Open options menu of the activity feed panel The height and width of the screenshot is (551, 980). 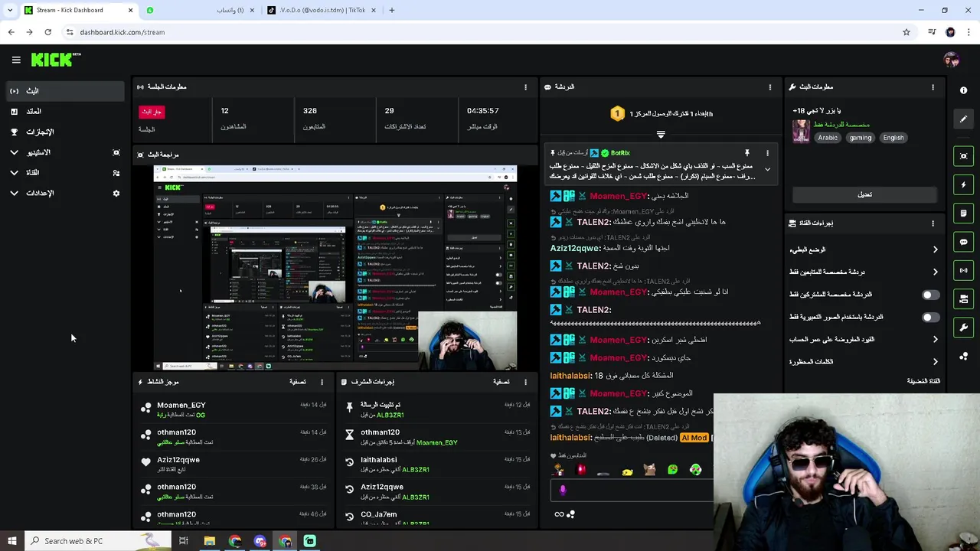pos(322,382)
